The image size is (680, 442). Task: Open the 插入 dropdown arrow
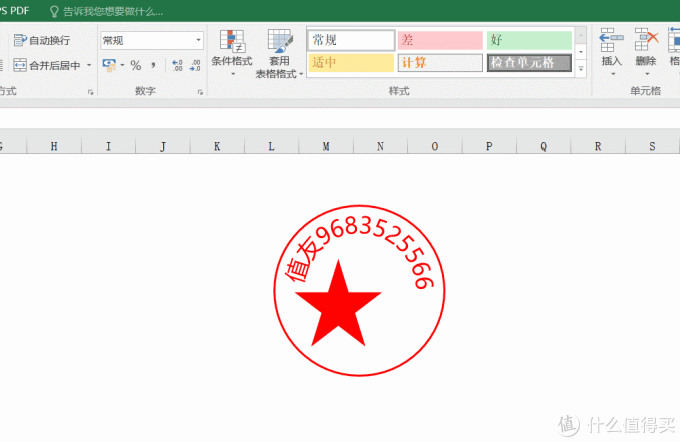(612, 74)
